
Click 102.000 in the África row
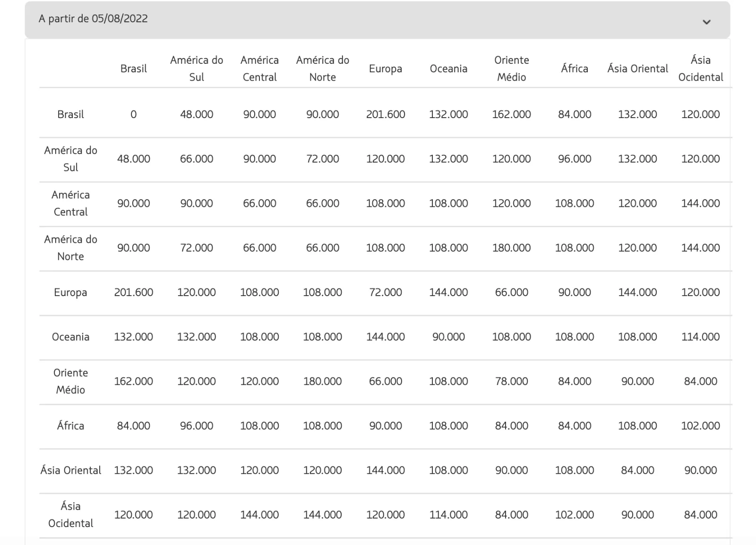tap(701, 426)
